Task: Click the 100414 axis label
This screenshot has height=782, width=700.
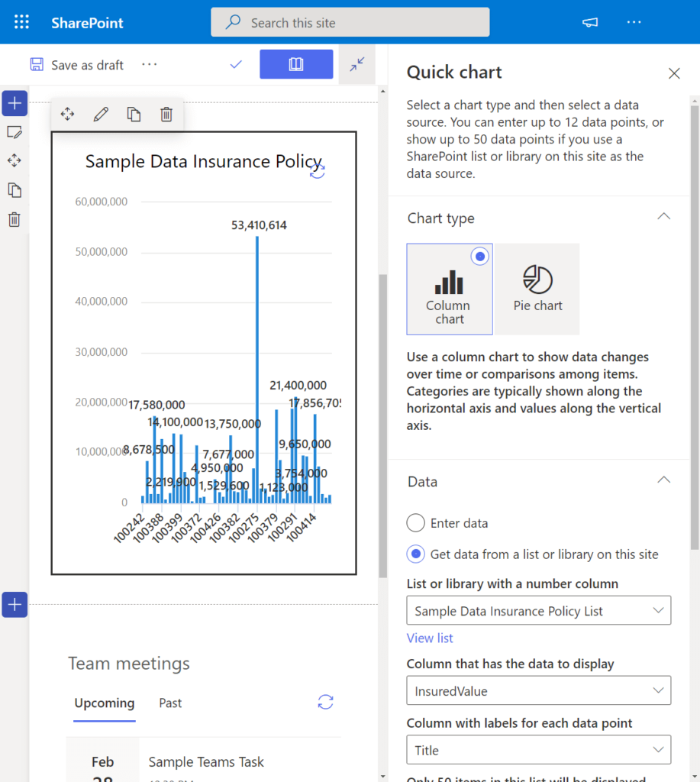Action: 301,528
